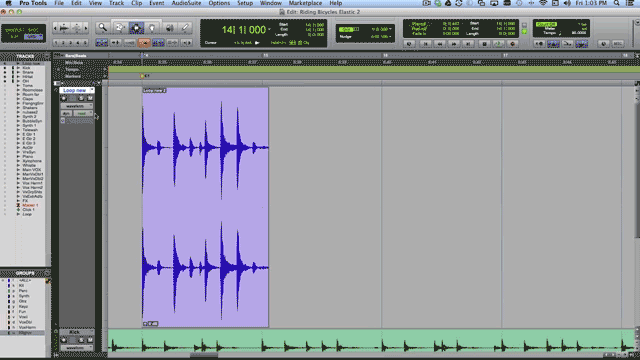Open the read automation mode dropdown

(83, 113)
